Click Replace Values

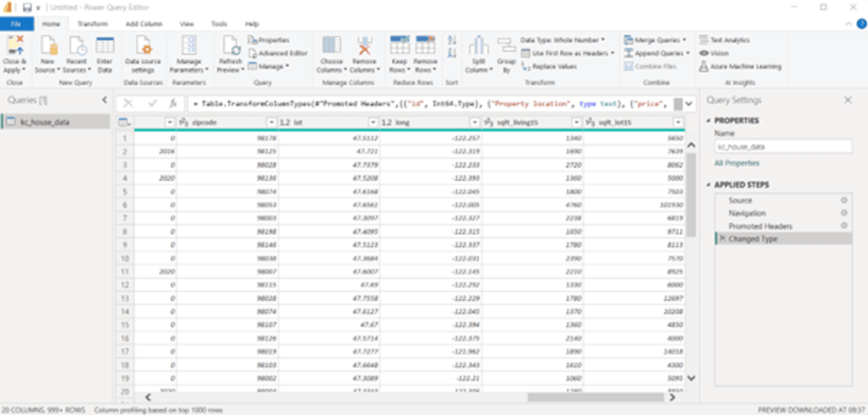(x=549, y=66)
